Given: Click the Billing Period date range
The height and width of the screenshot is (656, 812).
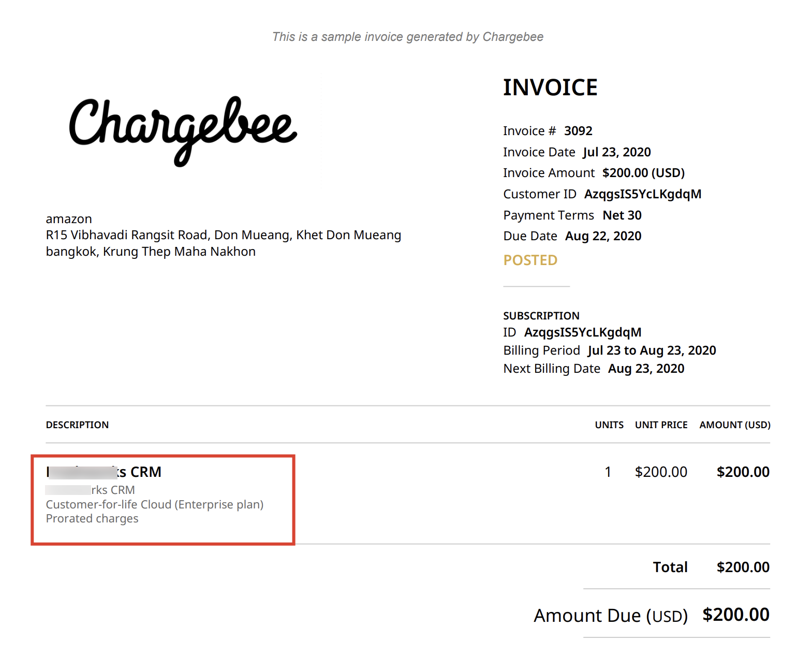Looking at the screenshot, I should pos(651,351).
